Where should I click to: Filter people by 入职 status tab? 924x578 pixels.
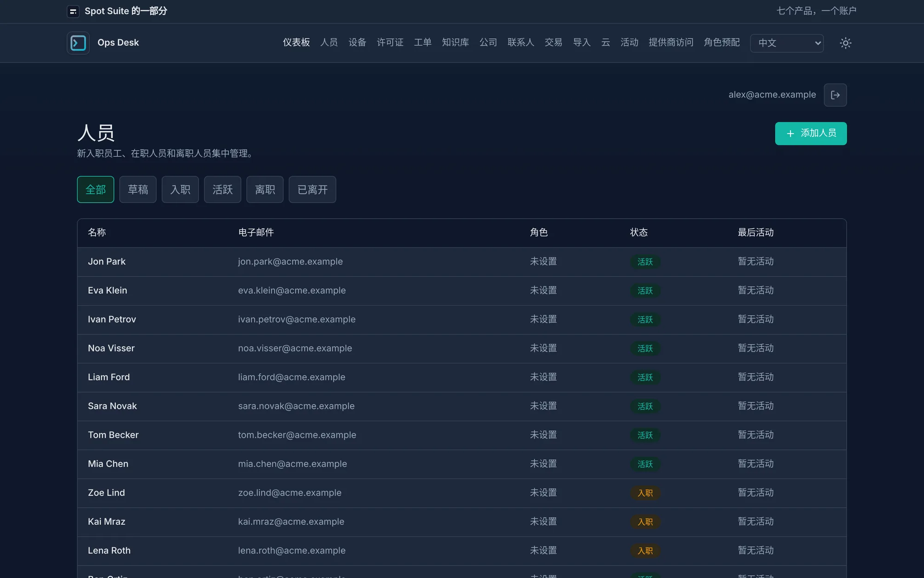(x=180, y=190)
